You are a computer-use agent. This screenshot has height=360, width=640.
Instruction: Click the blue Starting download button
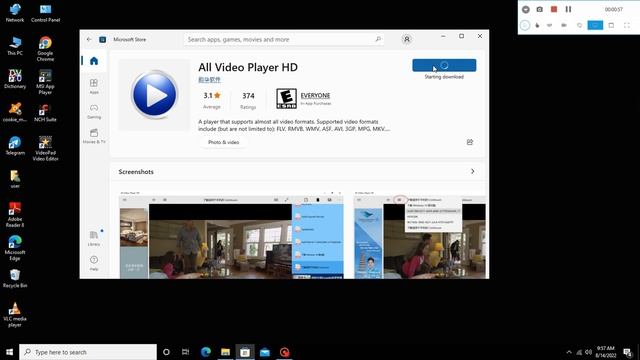pyautogui.click(x=444, y=65)
